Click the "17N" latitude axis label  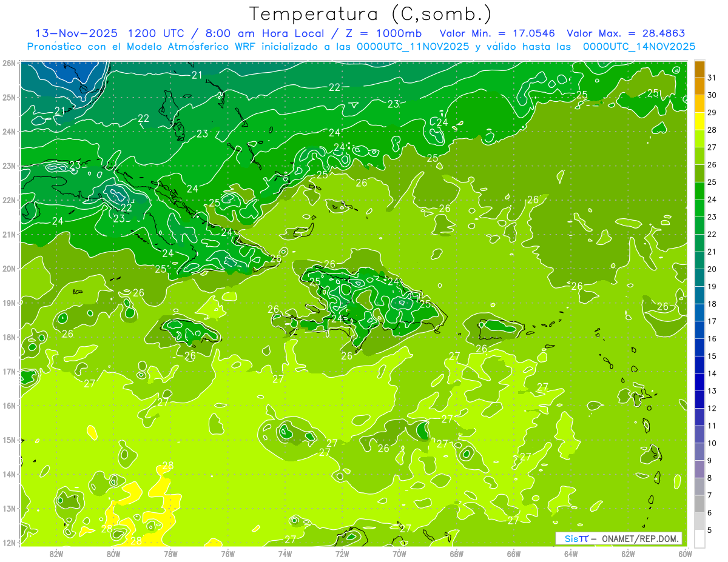[x=8, y=371]
